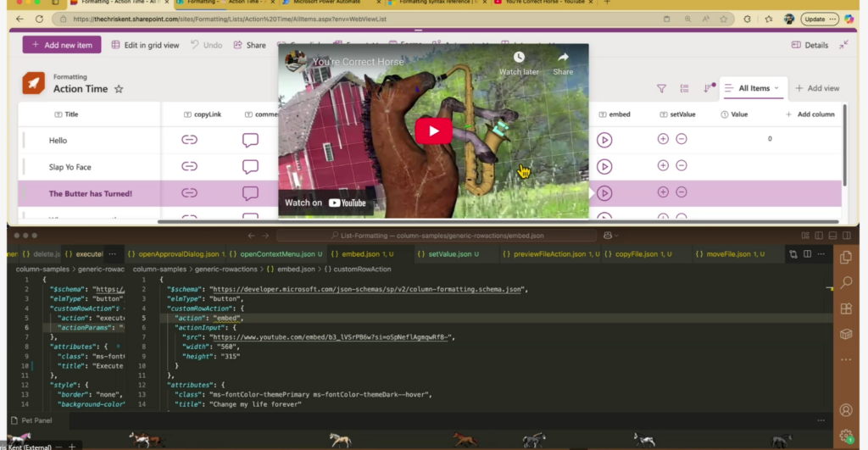Open the Value column header menu
868x450 pixels.
734,114
